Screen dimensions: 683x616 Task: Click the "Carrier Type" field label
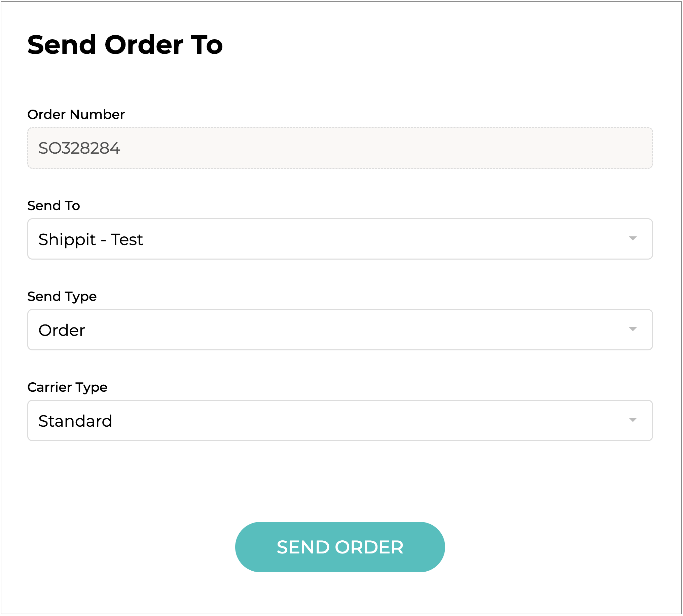[67, 387]
